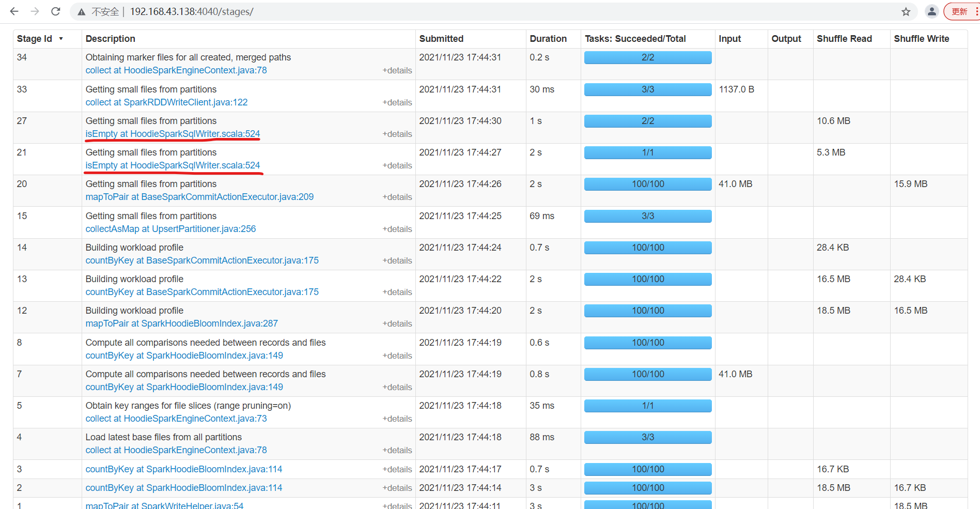980x509 pixels.
Task: Open the browser profile icon
Action: click(931, 11)
